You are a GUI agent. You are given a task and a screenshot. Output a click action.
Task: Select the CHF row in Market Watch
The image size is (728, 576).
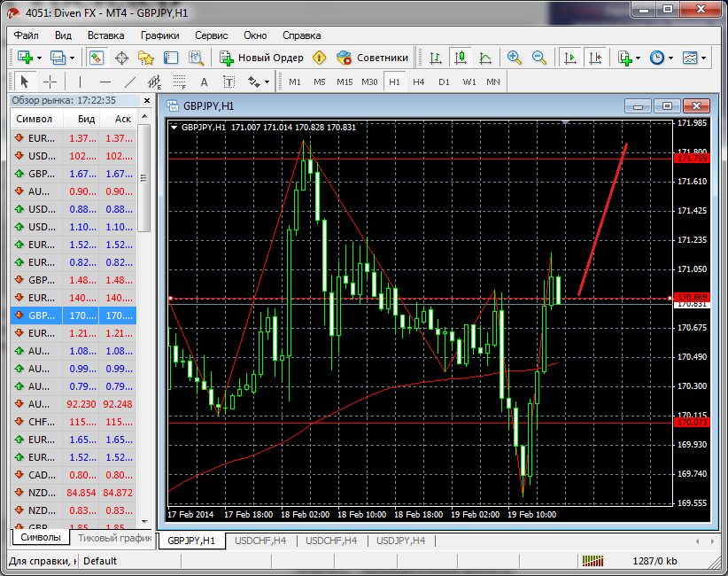click(x=74, y=422)
